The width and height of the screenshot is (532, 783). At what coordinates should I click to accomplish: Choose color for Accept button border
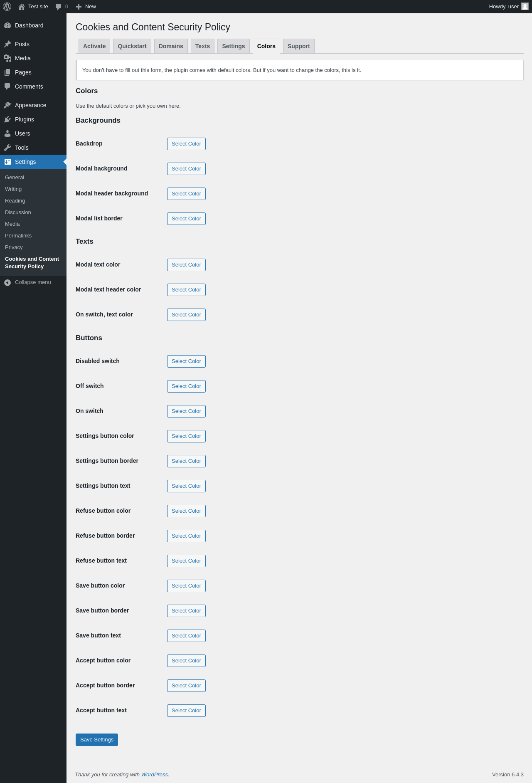point(186,686)
